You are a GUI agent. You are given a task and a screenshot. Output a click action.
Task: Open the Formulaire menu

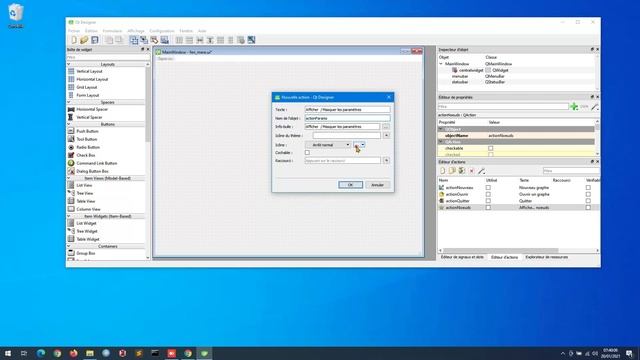(112, 31)
